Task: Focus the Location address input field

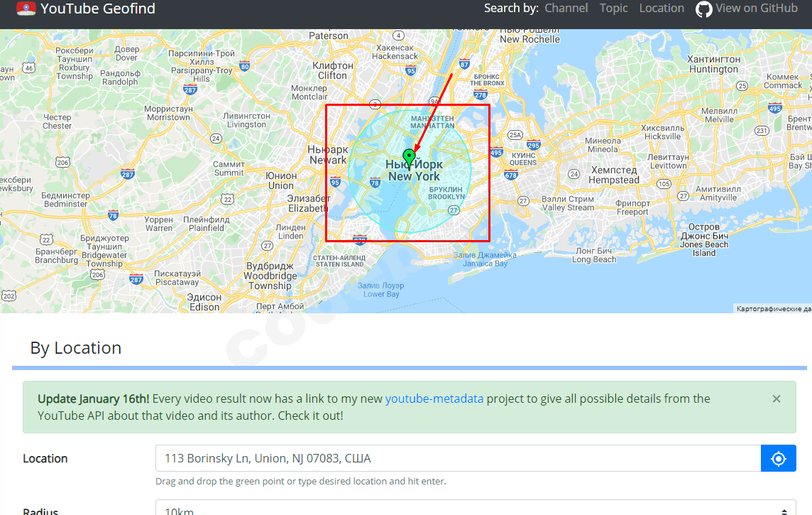Action: point(458,458)
